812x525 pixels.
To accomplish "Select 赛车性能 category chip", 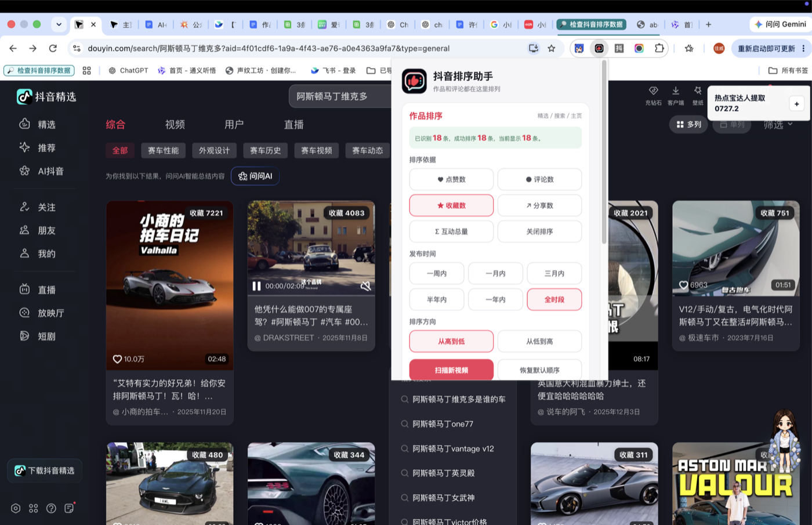I will 163,150.
